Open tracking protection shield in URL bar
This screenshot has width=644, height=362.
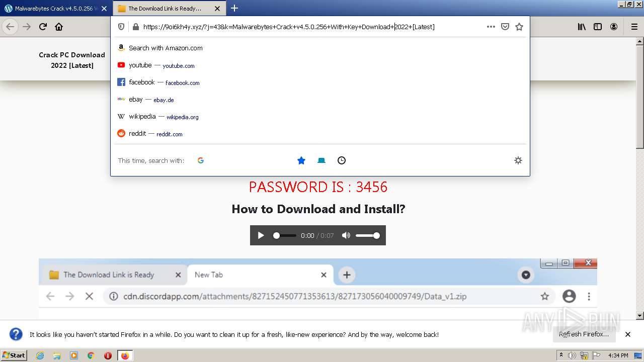coord(121,27)
